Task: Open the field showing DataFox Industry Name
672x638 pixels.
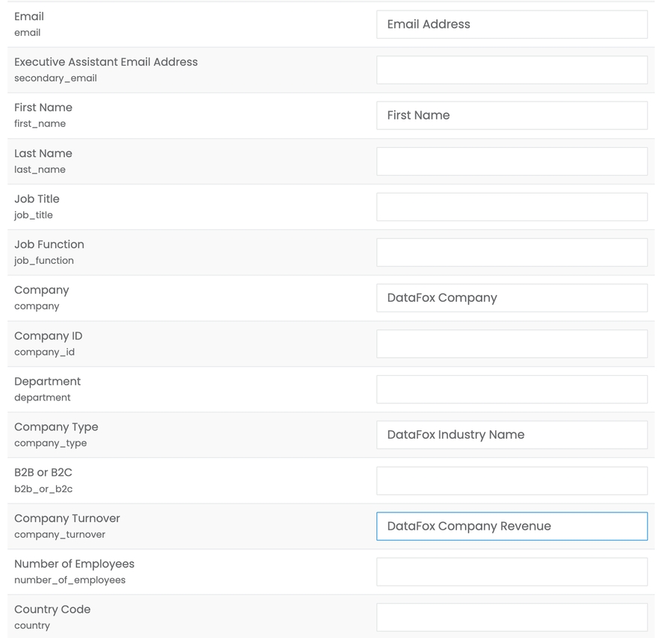Action: (511, 435)
